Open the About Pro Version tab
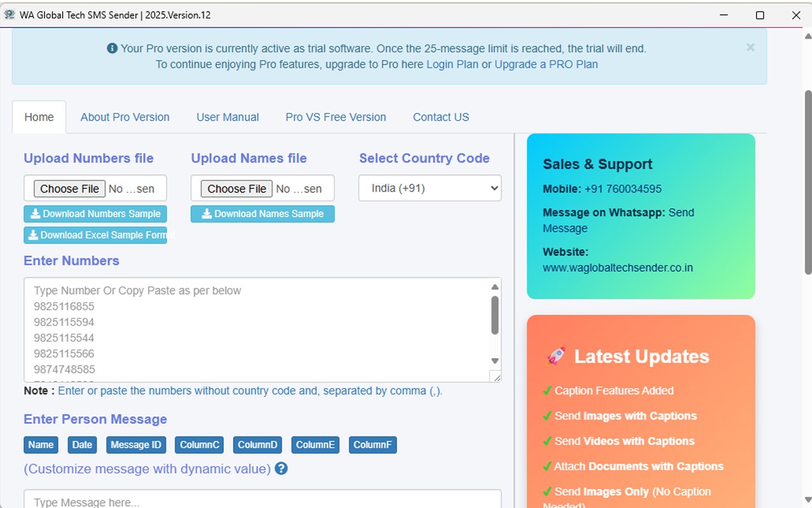This screenshot has width=812, height=508. 125,117
